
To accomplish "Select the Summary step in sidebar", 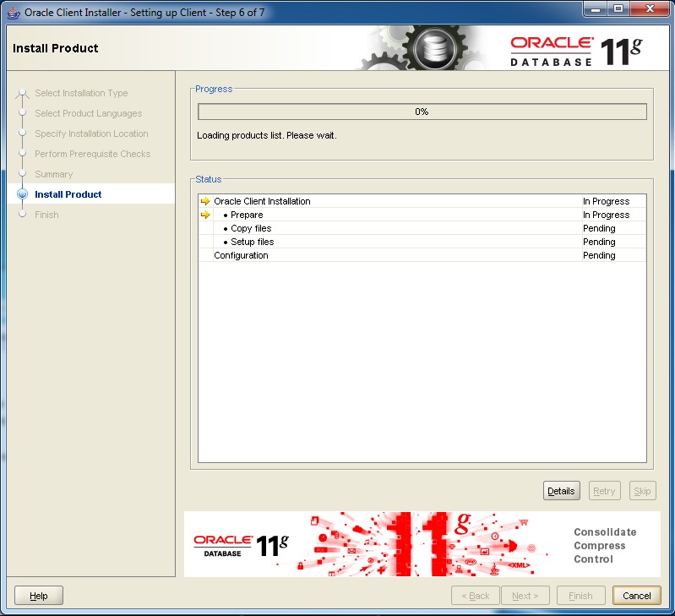I will 54,174.
